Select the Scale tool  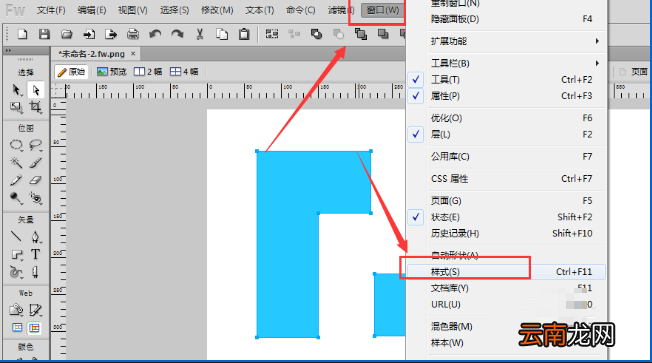pos(16,108)
